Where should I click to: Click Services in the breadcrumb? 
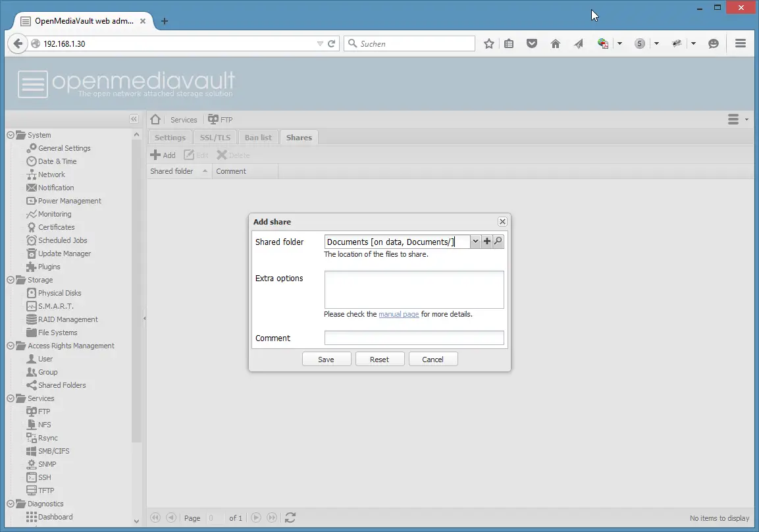click(184, 120)
